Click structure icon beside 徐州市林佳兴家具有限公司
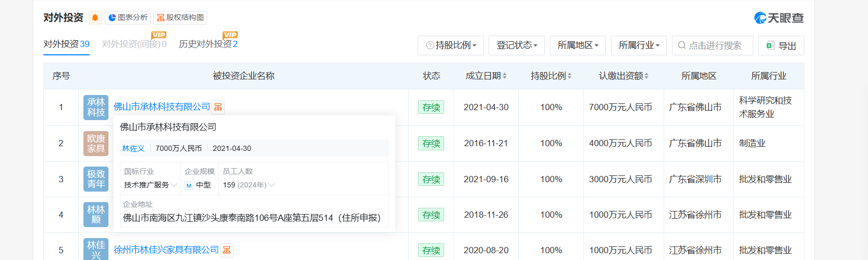Screen dimensions: 868x260 [x=227, y=250]
